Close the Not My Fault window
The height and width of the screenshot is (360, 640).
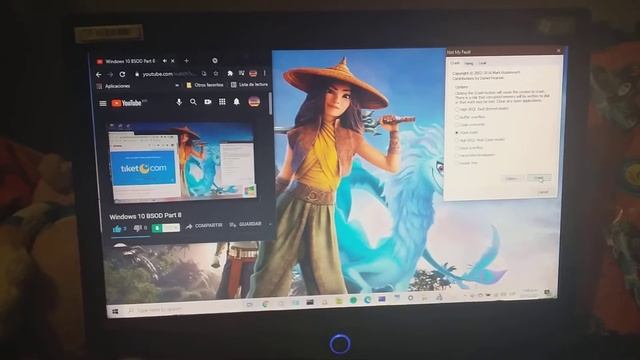(x=558, y=51)
